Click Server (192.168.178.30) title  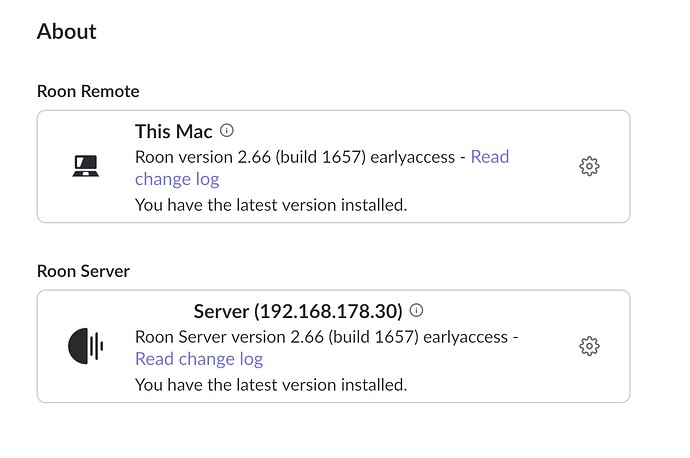tap(298, 311)
